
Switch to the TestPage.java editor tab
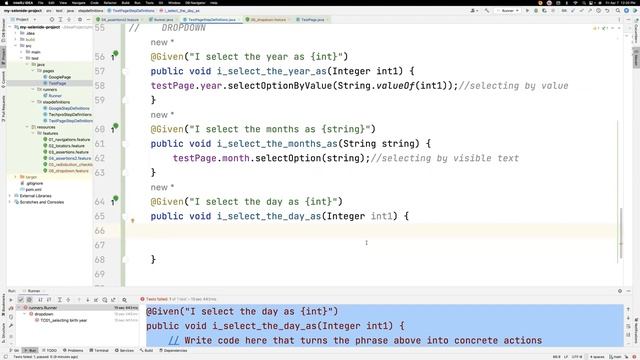[x=313, y=20]
